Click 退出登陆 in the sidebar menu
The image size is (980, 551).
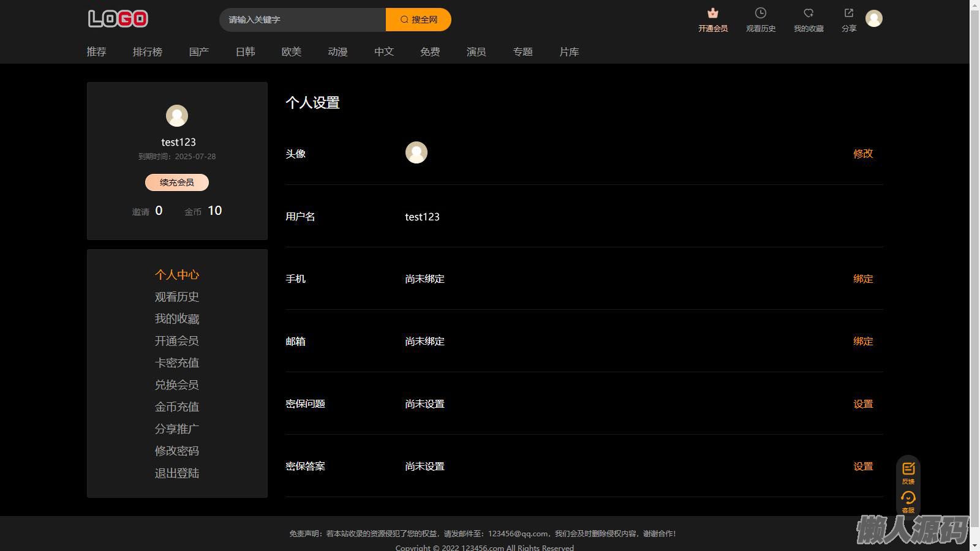click(176, 473)
